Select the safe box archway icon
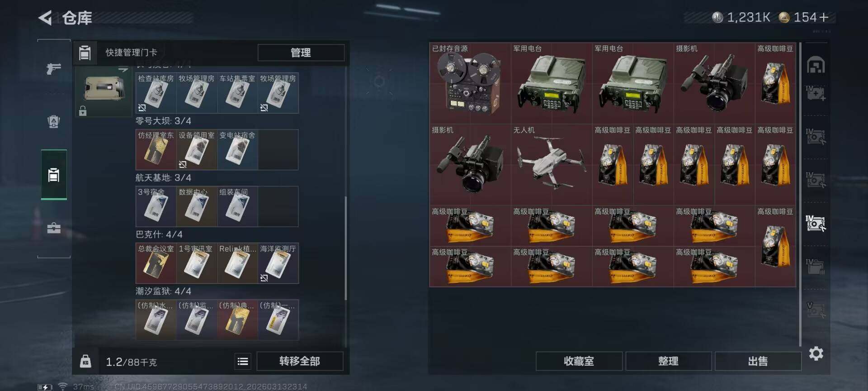The height and width of the screenshot is (391, 868). [x=816, y=65]
